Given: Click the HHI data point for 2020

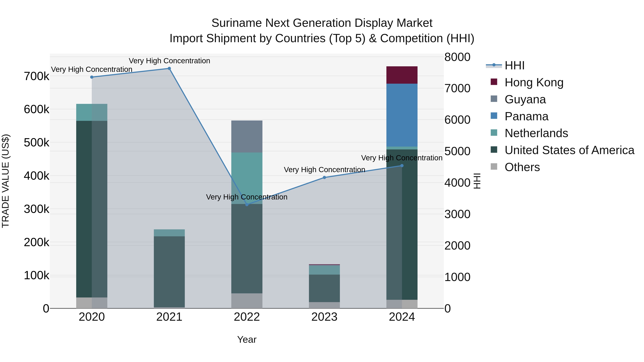Looking at the screenshot, I should [x=92, y=77].
